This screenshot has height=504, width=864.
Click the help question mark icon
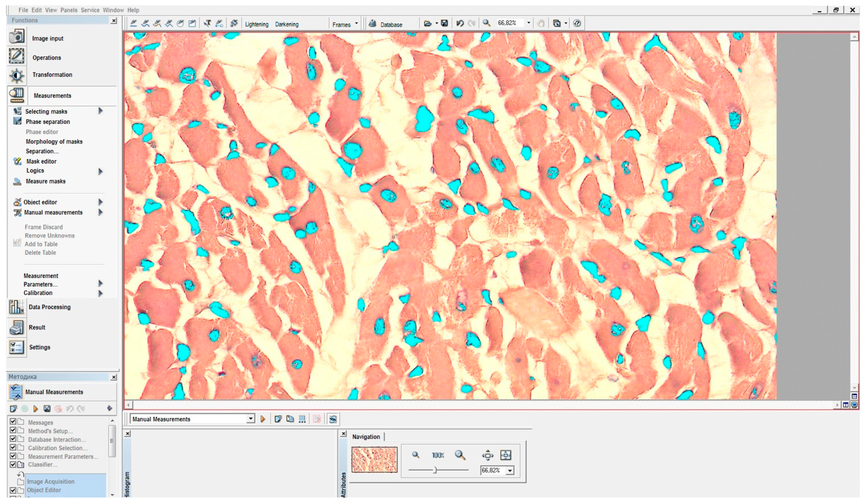coord(577,23)
